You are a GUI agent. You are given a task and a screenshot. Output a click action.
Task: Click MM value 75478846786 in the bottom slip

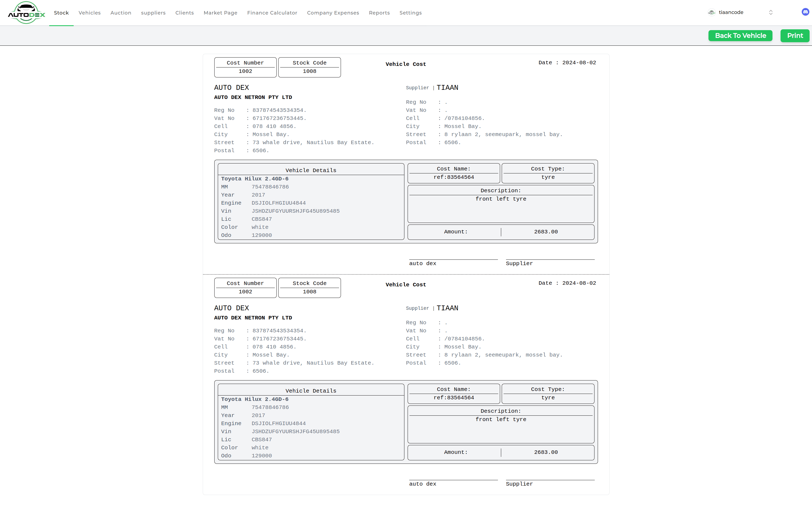(270, 407)
